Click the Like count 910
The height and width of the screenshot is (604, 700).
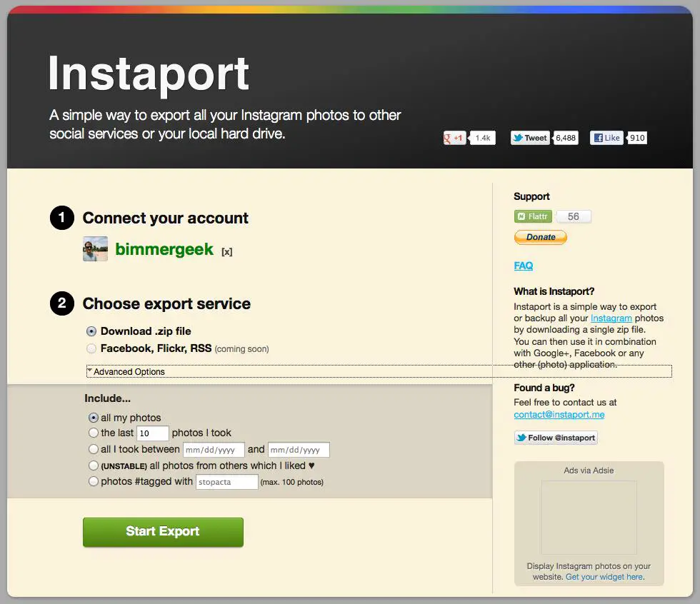coord(637,138)
